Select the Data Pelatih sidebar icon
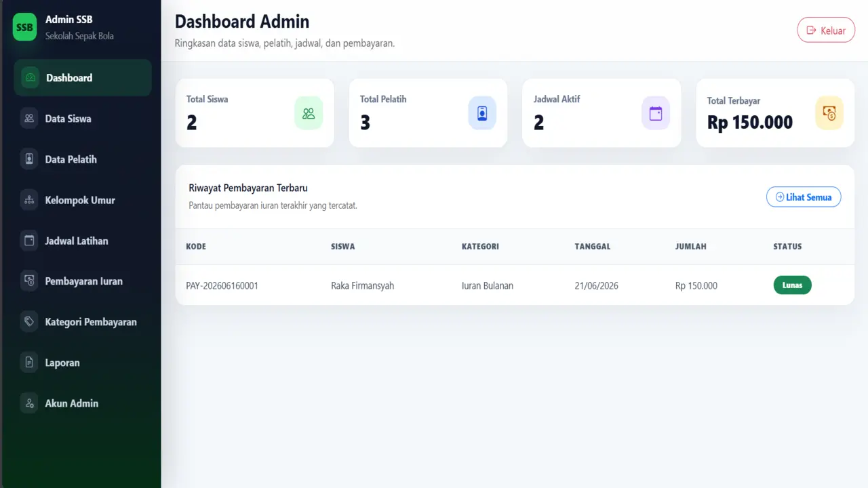The width and height of the screenshot is (868, 488). pos(29,159)
